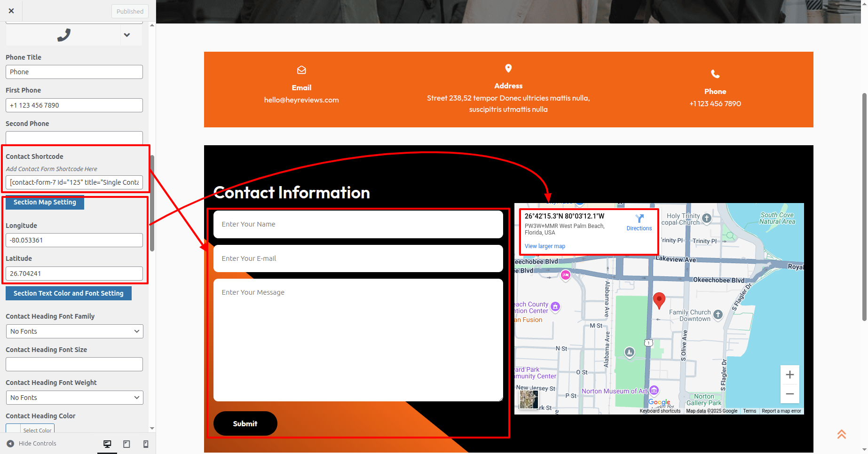Click the scroll-to-top arrow icon
The image size is (868, 454).
[x=841, y=434]
